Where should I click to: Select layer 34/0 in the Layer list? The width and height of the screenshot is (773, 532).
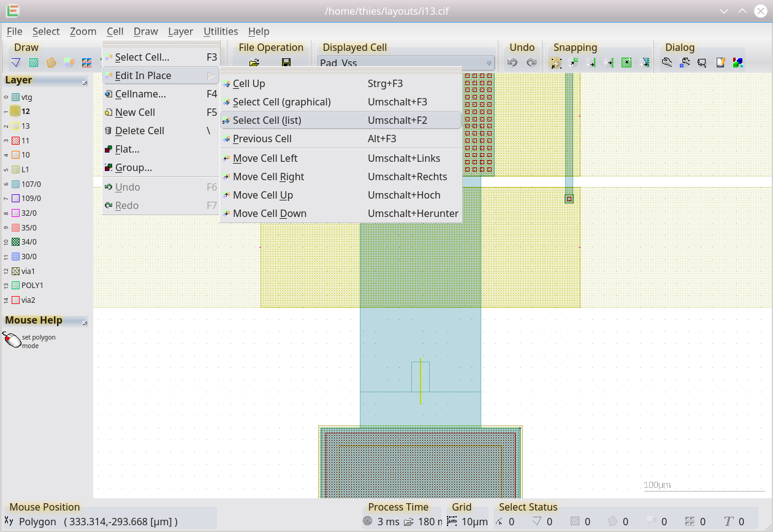point(29,241)
